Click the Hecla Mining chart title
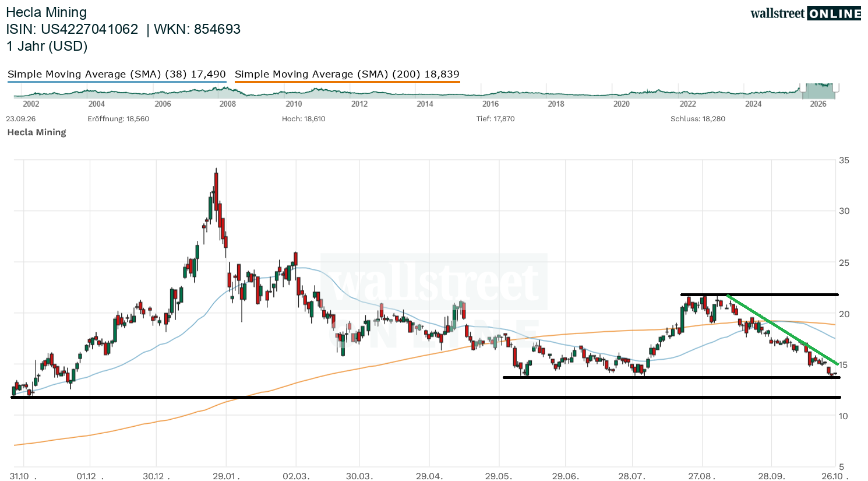The width and height of the screenshot is (868, 481). [x=47, y=12]
